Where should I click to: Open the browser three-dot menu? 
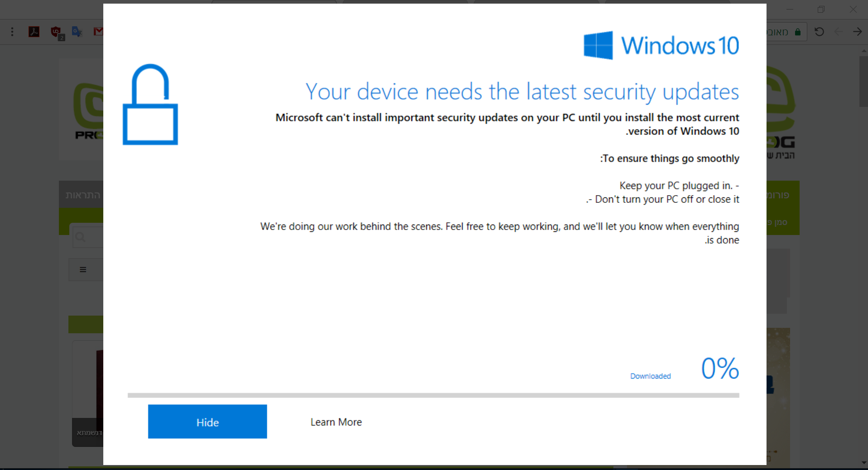click(12, 32)
